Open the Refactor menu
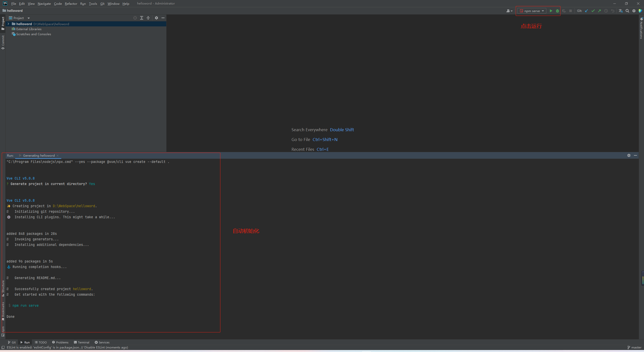The height and width of the screenshot is (352, 644). tap(71, 4)
